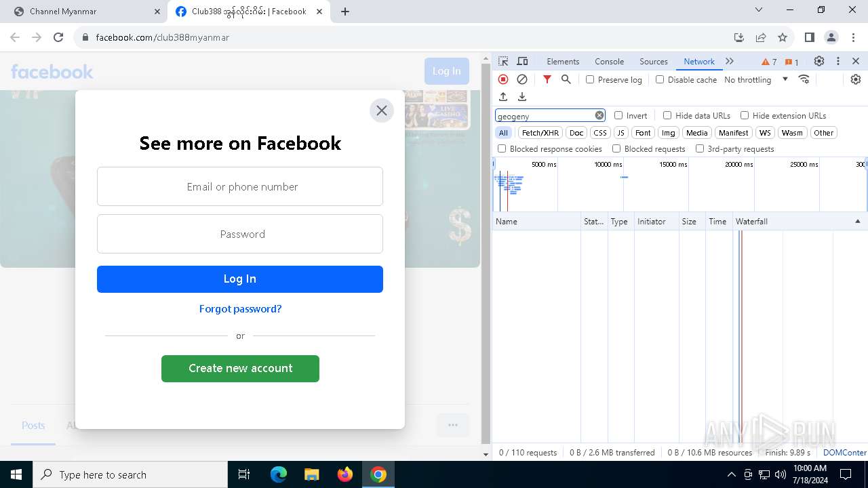Enable Preserve log checkbox

(x=590, y=79)
